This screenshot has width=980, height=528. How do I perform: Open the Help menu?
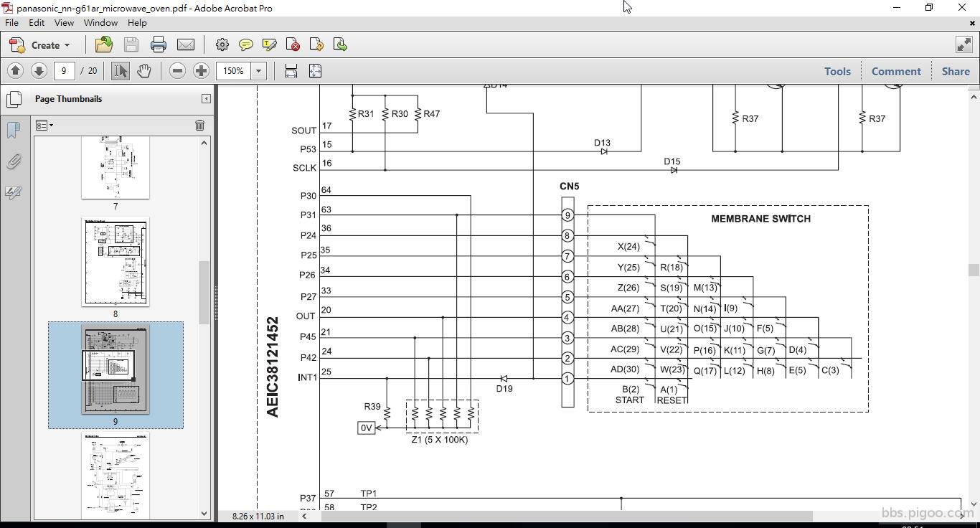pyautogui.click(x=137, y=23)
